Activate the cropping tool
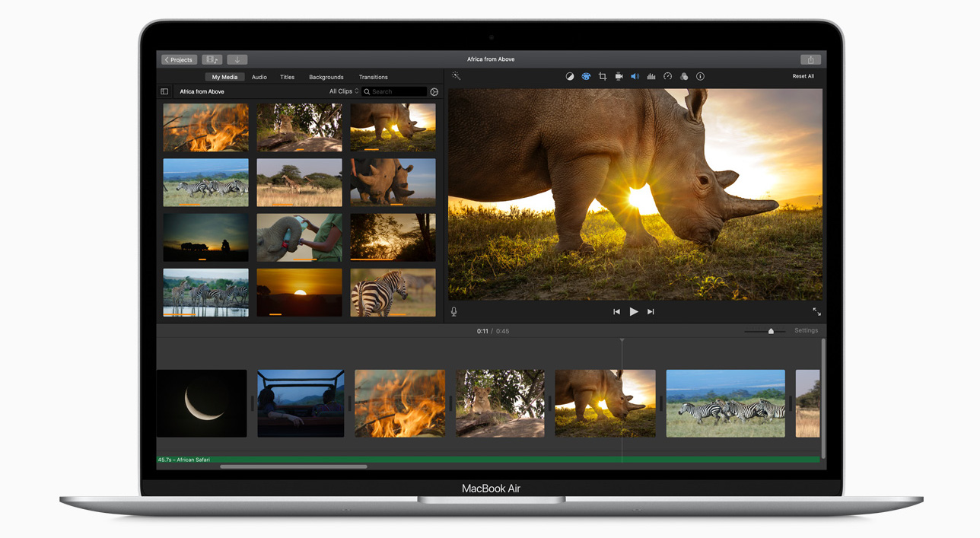 [602, 76]
